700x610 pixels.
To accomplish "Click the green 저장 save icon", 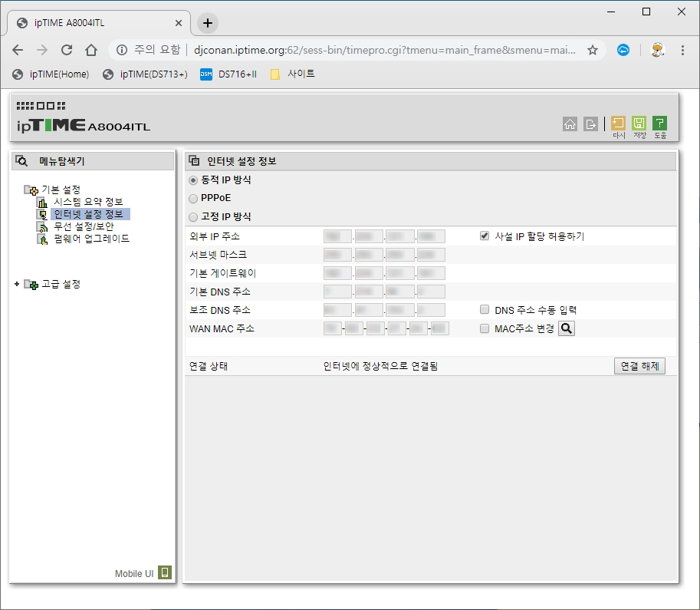I will 639,124.
